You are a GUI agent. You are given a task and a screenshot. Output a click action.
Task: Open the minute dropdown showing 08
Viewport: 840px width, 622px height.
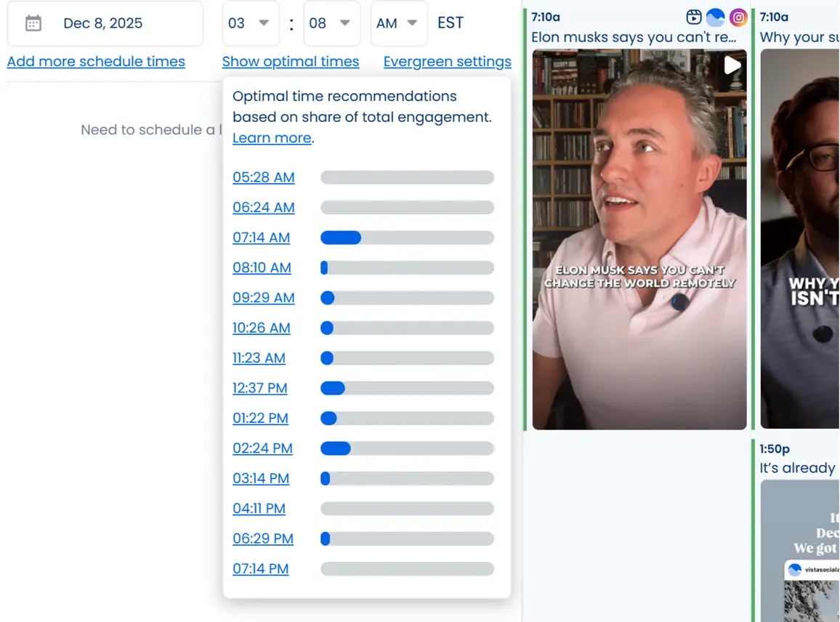331,23
